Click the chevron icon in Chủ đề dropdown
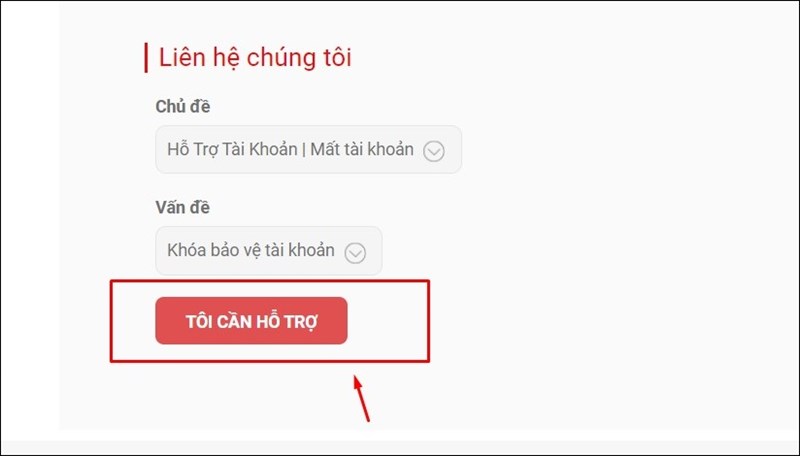The image size is (800, 456). tap(434, 151)
